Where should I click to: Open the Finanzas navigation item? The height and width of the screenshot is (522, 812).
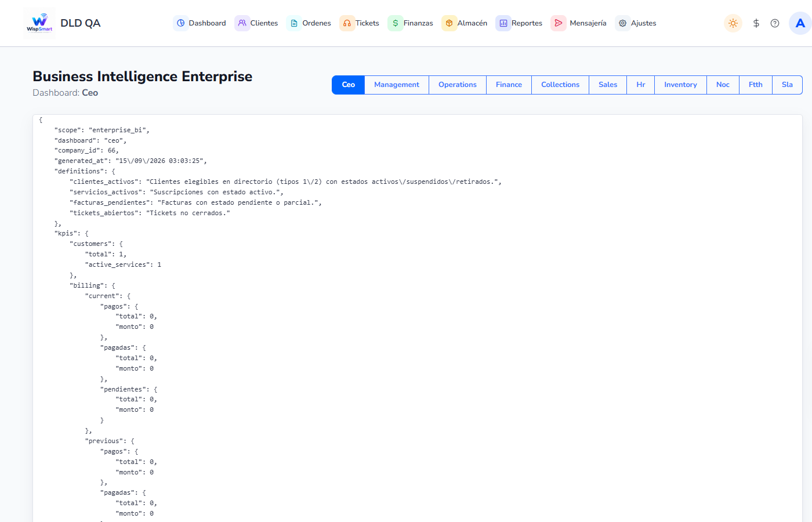point(411,23)
